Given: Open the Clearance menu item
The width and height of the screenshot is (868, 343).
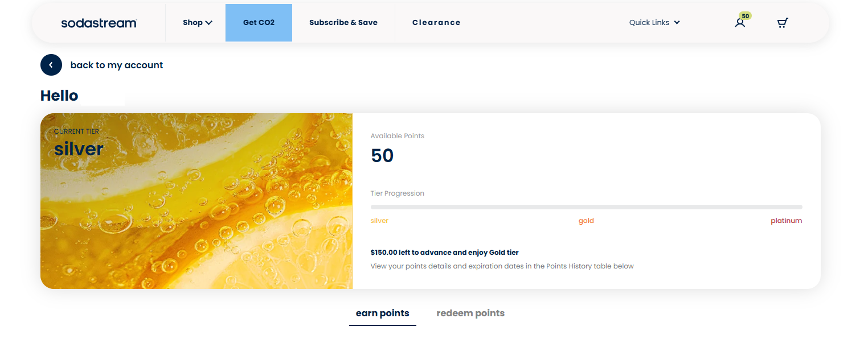Looking at the screenshot, I should [436, 23].
